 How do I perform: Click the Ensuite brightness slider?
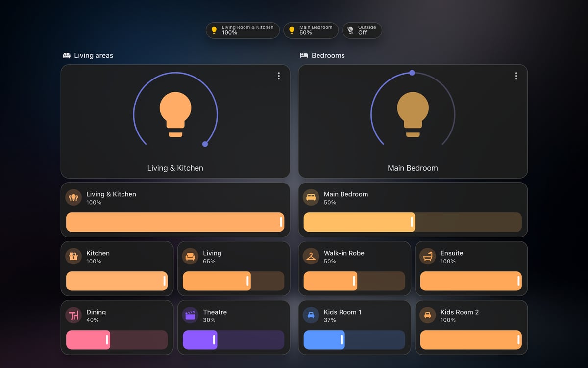tap(471, 281)
